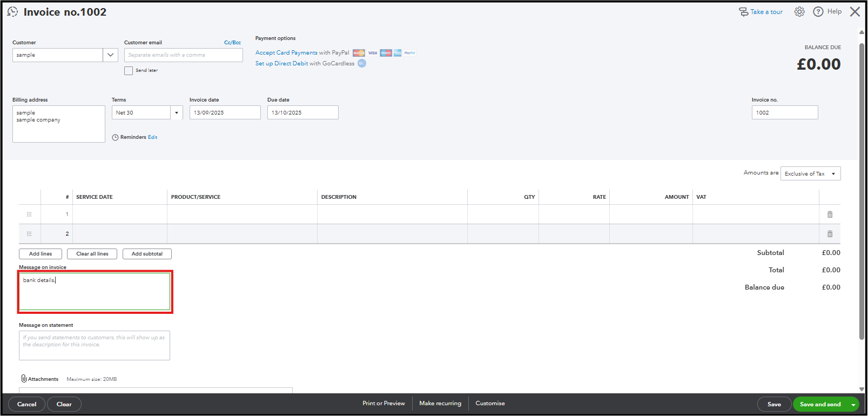Click the Clear button in the footer

tap(64, 404)
